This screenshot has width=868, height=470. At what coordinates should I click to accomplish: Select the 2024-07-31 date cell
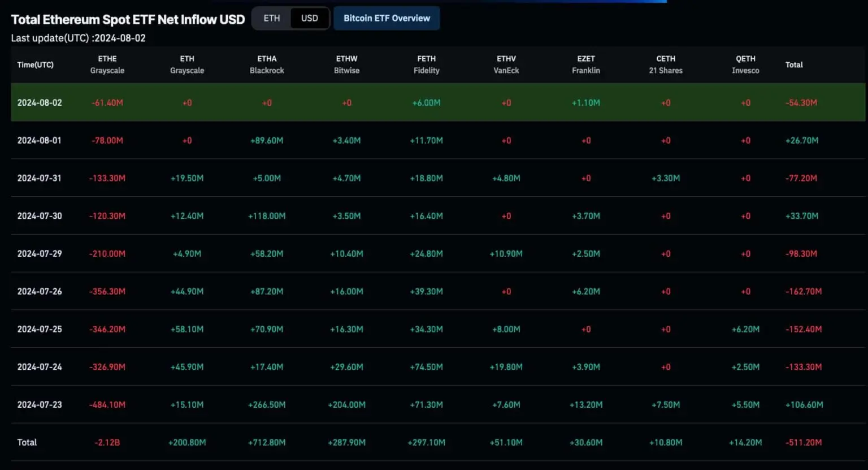(x=40, y=178)
